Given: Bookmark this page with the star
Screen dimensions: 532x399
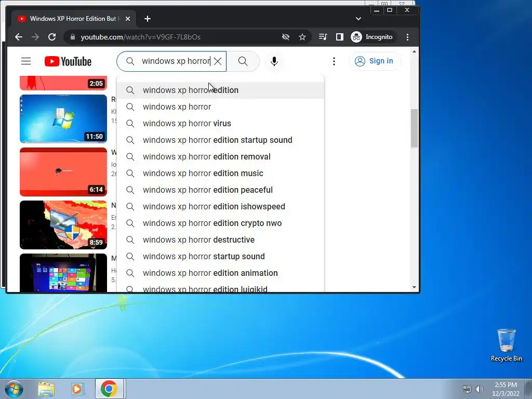Looking at the screenshot, I should click(302, 37).
